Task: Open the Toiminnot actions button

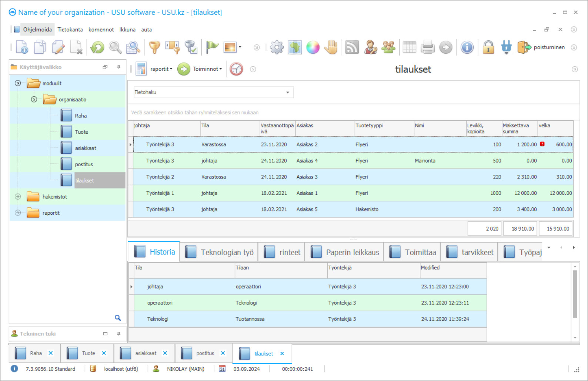Action: click(x=200, y=69)
